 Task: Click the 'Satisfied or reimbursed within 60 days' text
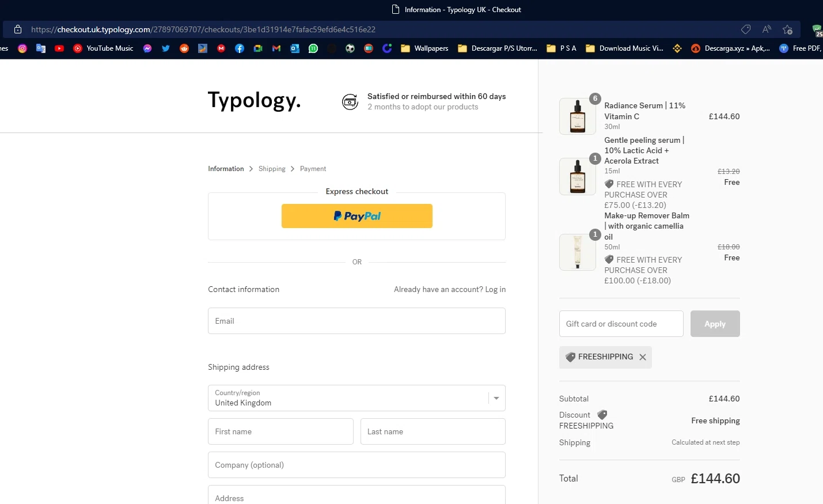point(437,96)
